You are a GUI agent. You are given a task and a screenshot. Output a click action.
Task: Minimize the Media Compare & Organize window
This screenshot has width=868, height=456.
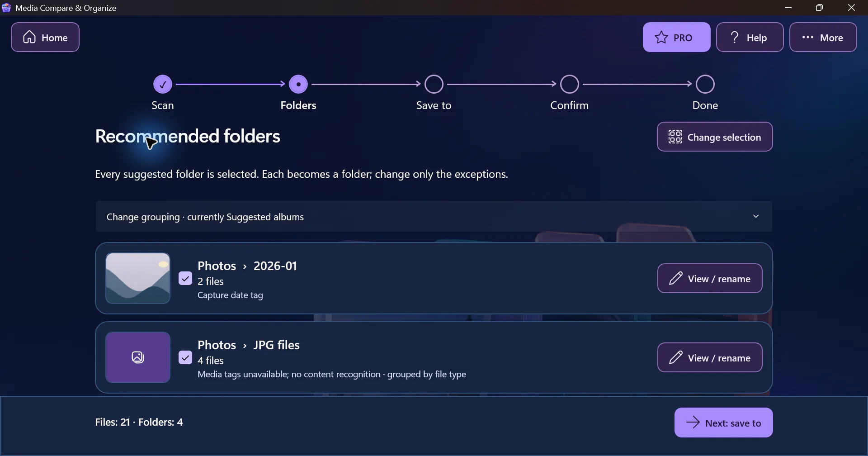tap(788, 8)
